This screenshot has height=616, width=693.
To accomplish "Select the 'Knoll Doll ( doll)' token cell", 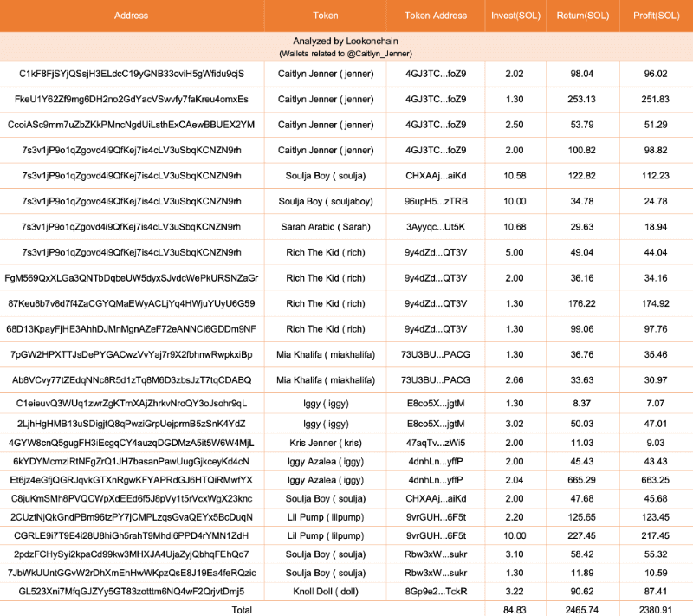I will tap(326, 592).
